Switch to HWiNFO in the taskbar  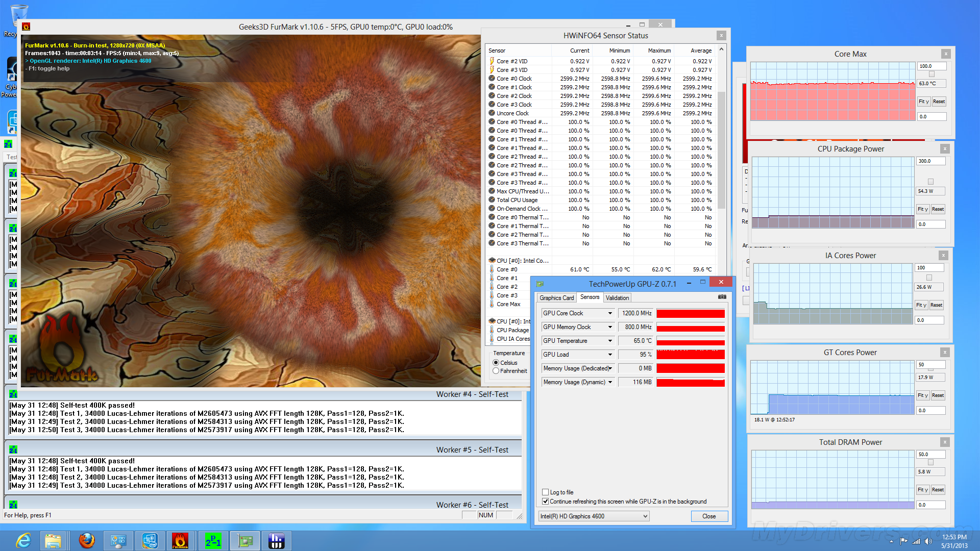click(x=276, y=540)
